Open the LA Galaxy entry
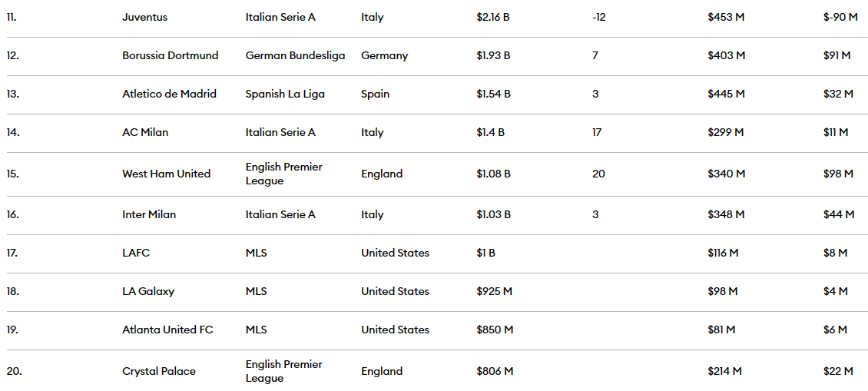Screen dimensions: 868x391 click(x=148, y=291)
